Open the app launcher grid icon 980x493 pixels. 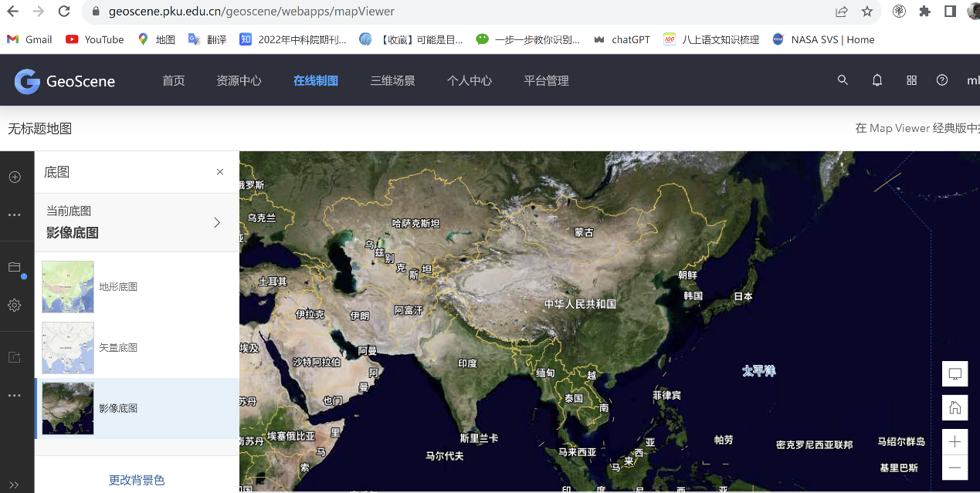click(x=911, y=80)
